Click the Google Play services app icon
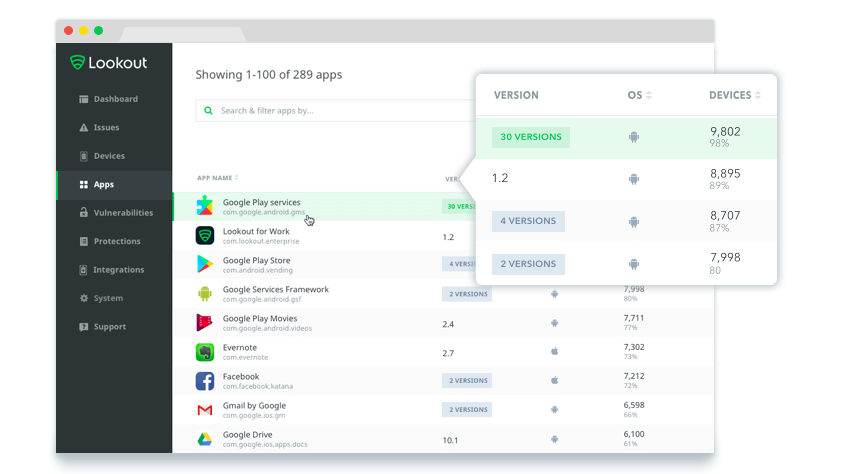Image resolution: width=844 pixels, height=474 pixels. (204, 206)
